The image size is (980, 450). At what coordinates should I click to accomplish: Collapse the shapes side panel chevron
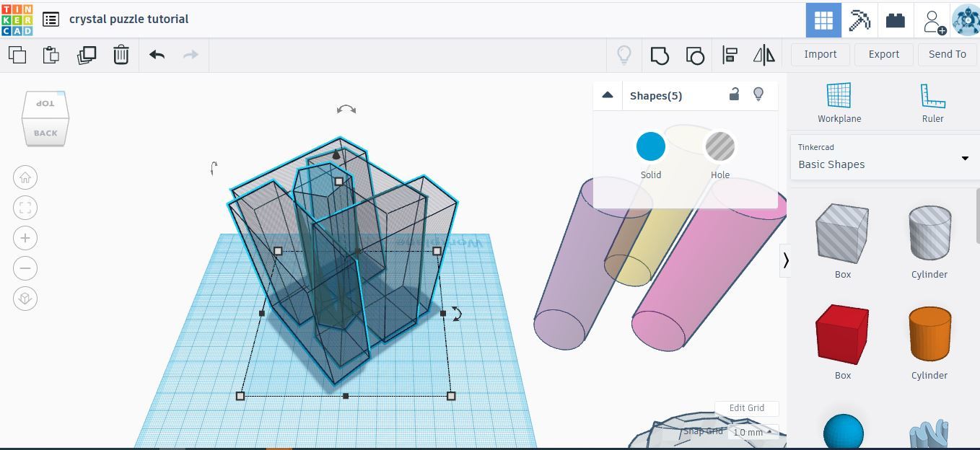(786, 260)
